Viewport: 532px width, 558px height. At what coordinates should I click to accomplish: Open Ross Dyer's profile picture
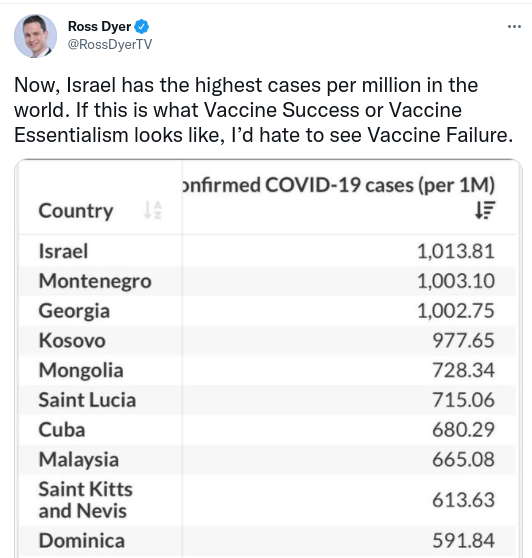coord(35,36)
